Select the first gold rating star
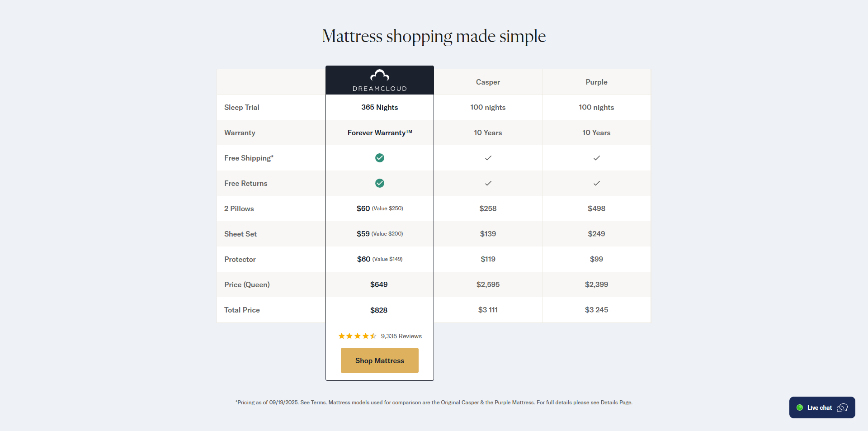The height and width of the screenshot is (431, 868). pyautogui.click(x=341, y=336)
